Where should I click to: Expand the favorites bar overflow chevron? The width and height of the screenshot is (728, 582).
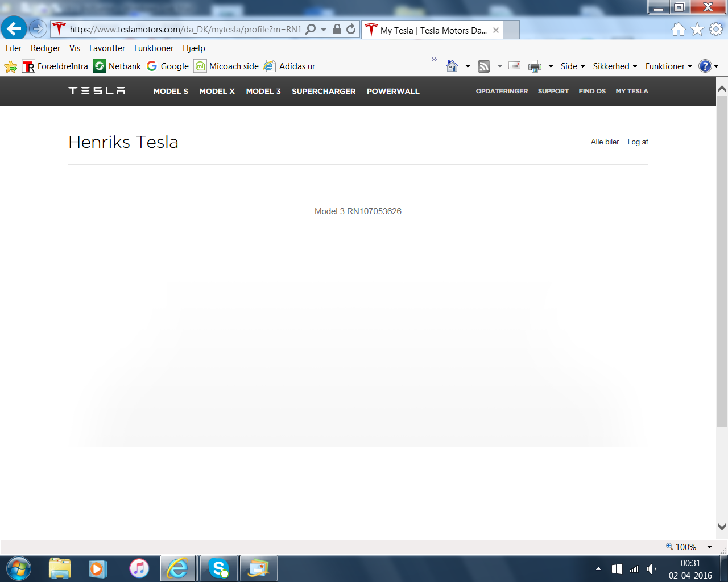point(435,60)
